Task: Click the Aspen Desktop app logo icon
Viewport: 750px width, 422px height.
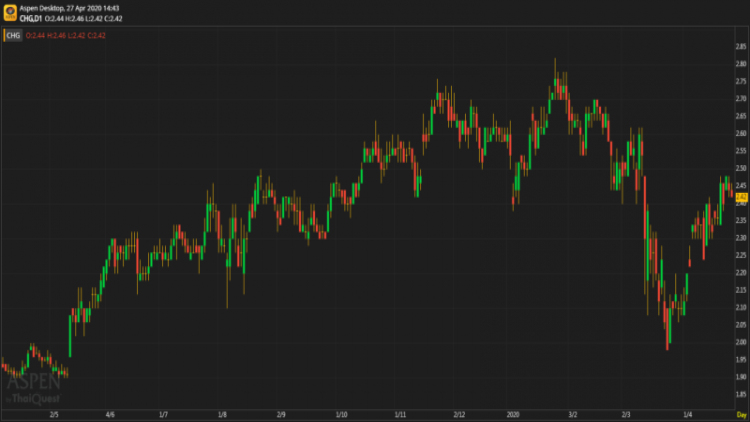Action: pyautogui.click(x=9, y=11)
